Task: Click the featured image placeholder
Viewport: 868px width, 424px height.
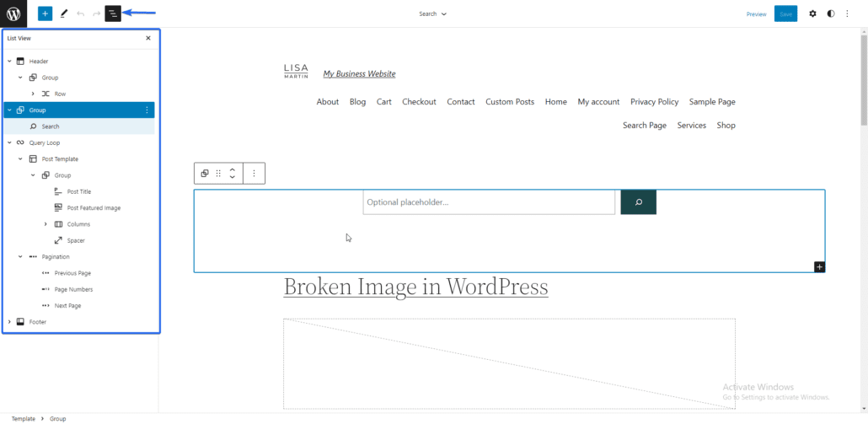Action: pyautogui.click(x=509, y=363)
